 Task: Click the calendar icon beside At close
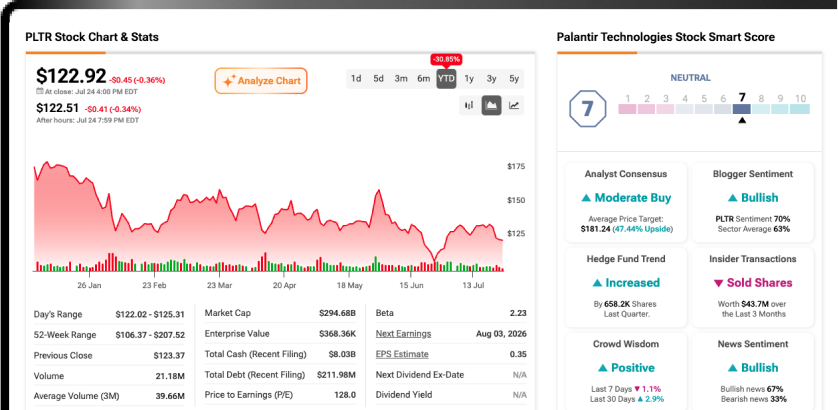(40, 91)
